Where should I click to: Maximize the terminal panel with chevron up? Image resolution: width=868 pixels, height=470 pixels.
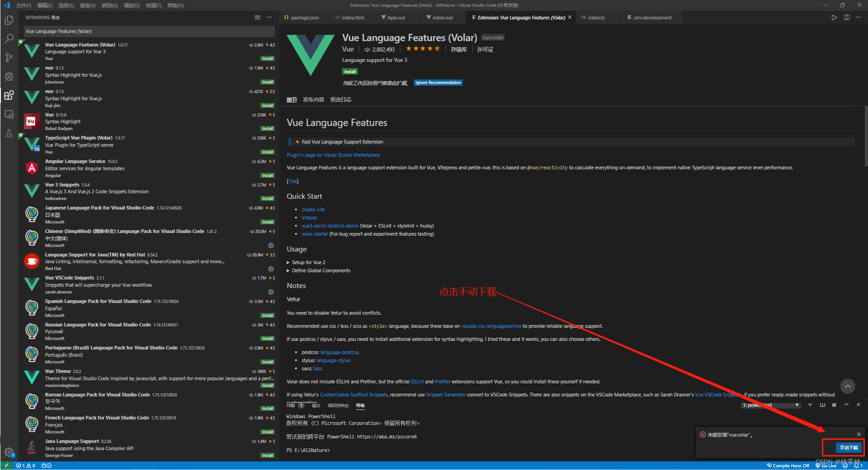click(846, 405)
